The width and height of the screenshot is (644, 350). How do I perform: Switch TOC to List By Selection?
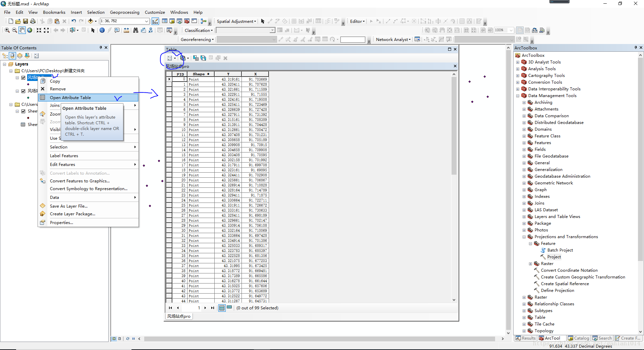point(27,56)
